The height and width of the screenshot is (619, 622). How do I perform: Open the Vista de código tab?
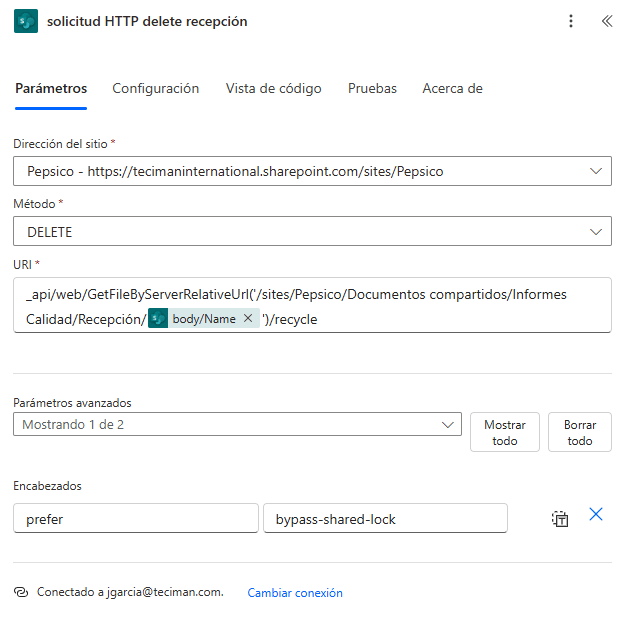pos(273,88)
